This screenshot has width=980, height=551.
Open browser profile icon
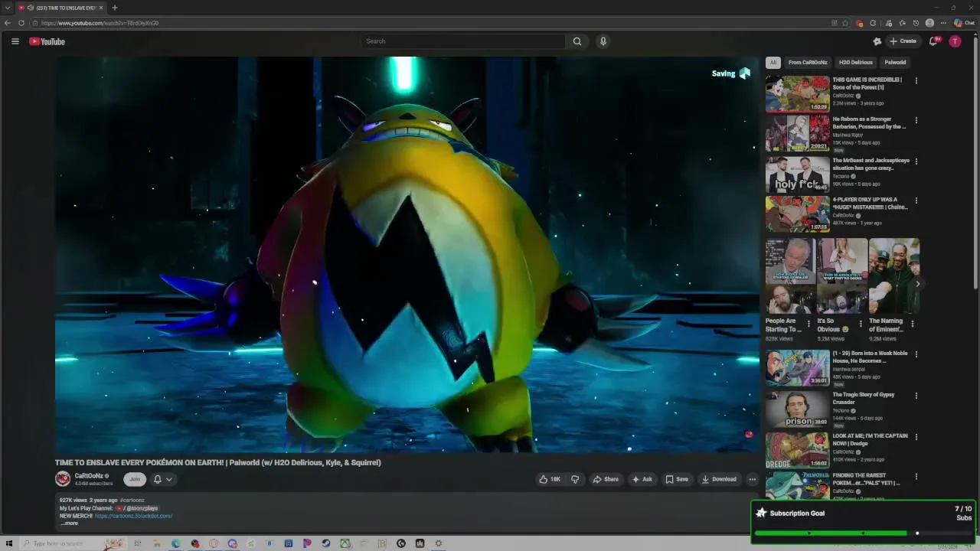coord(929,23)
